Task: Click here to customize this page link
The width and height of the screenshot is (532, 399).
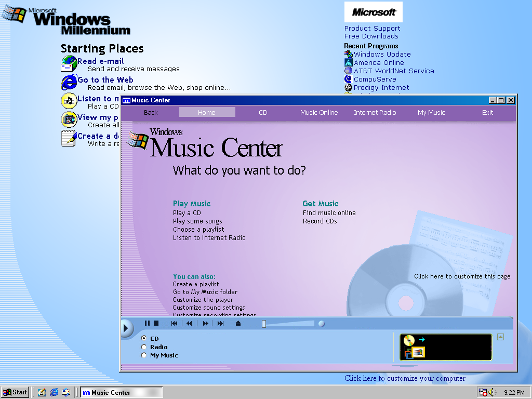Action: coord(462,276)
